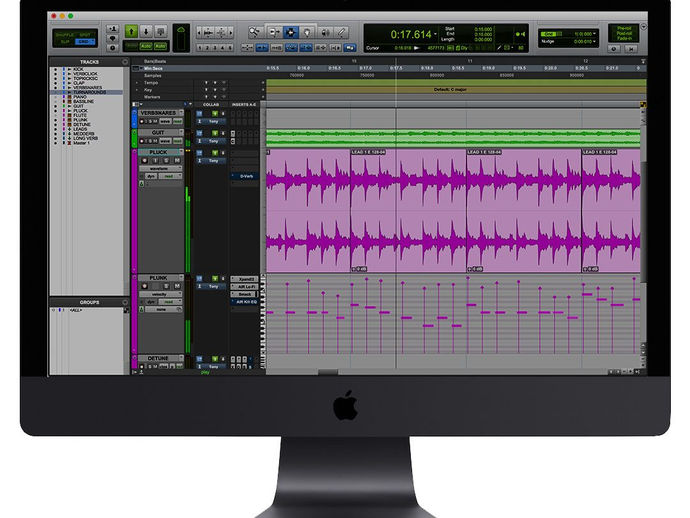Click the green COLLAB arrow on VERBSNARES
The width and height of the screenshot is (690, 518).
pos(215,114)
